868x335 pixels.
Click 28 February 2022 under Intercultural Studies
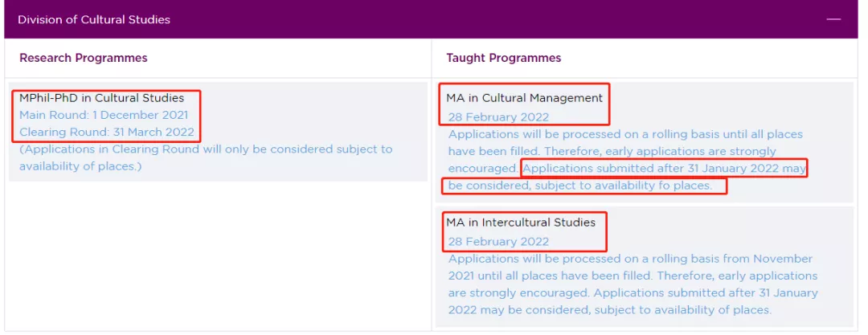[x=498, y=241]
